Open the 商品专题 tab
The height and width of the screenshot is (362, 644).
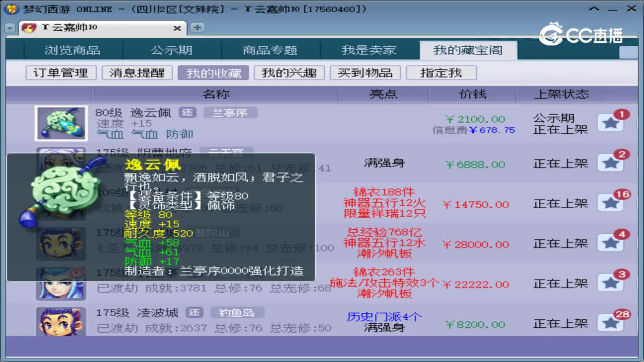click(270, 50)
